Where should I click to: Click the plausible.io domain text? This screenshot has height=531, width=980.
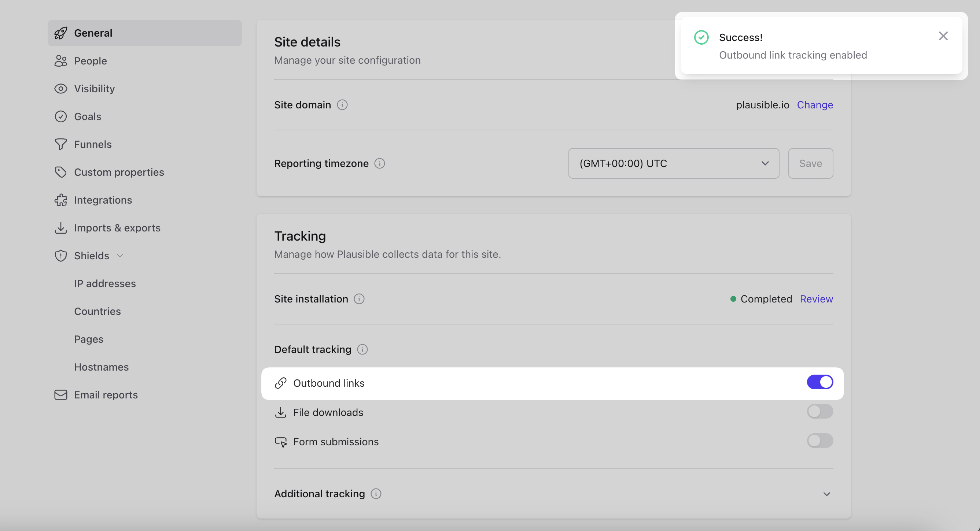pos(762,105)
